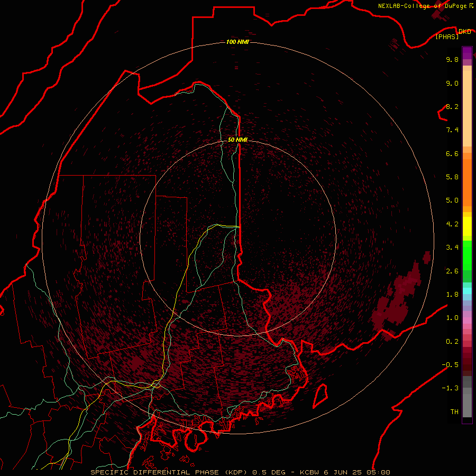
Task: Click the gray TH segment of color bar
Action: tap(467, 405)
